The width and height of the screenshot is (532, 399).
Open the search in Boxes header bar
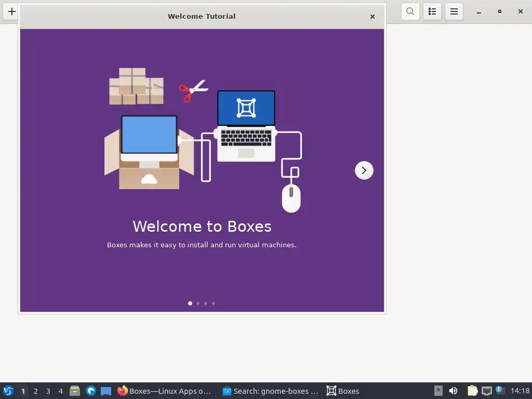coord(410,11)
